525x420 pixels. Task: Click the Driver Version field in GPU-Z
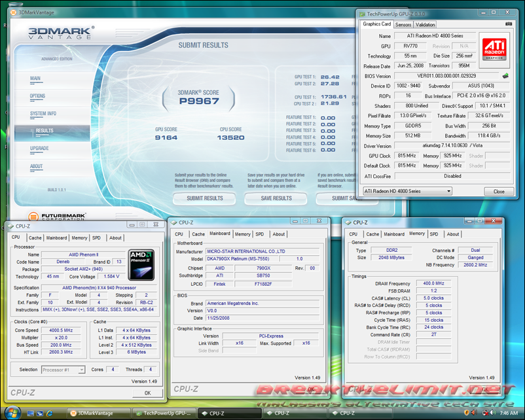pos(452,146)
